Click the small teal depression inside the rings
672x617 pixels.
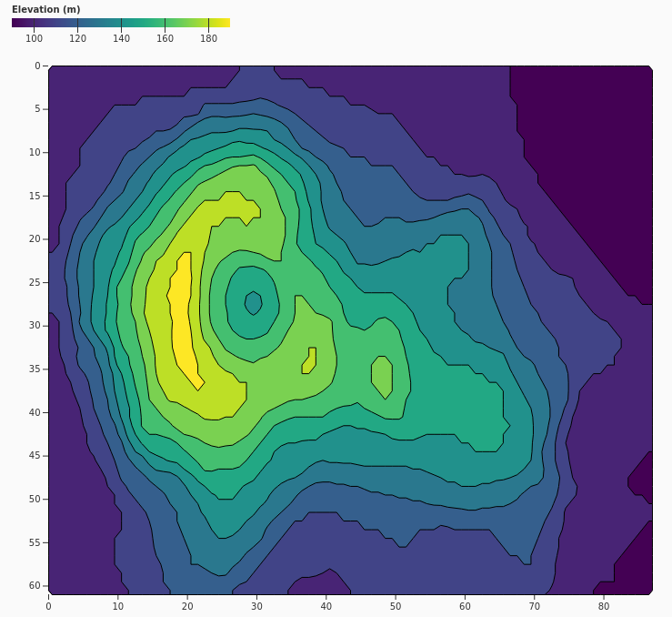pyautogui.click(x=254, y=303)
